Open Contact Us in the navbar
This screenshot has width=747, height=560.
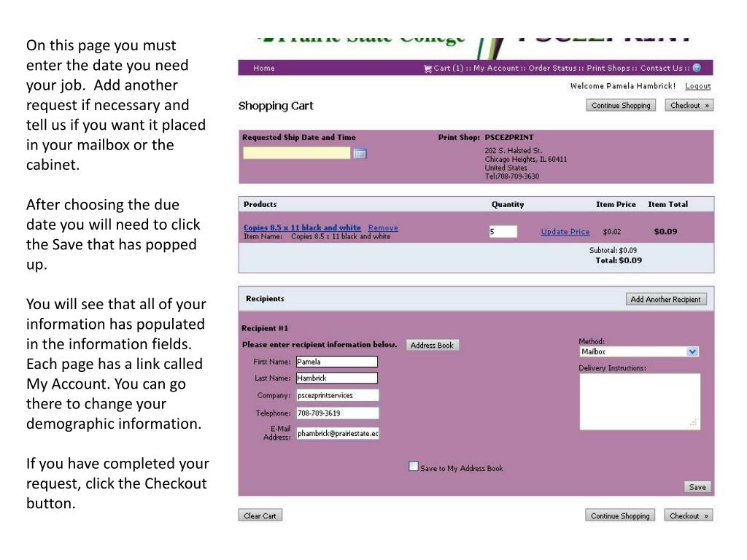point(662,68)
